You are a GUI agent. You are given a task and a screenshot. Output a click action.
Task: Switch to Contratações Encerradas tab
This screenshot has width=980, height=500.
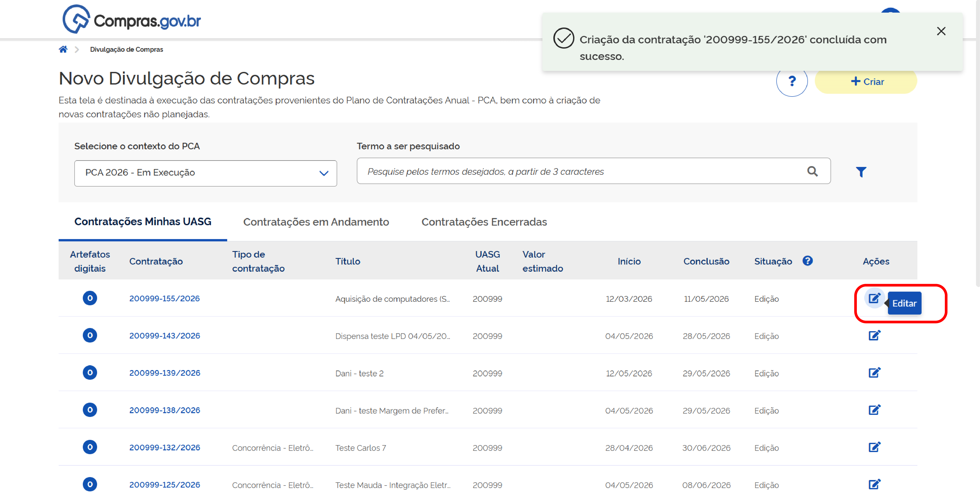coord(484,222)
